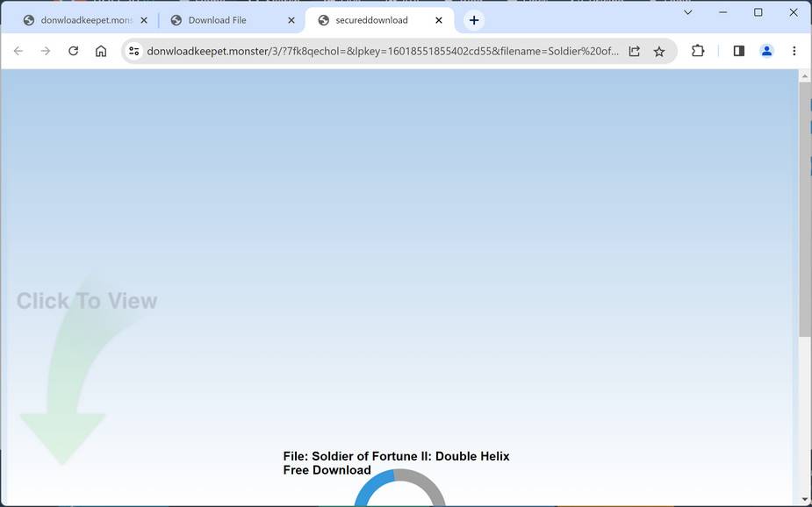Expand the tab search chevron
Screen dimensions: 812x507
(687, 12)
